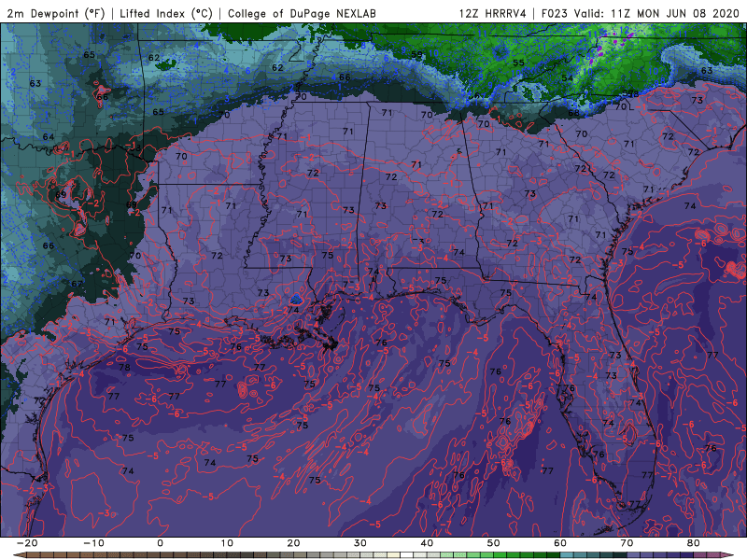Click the 0 label on the color scale
The height and width of the screenshot is (560, 747).
coord(160,543)
